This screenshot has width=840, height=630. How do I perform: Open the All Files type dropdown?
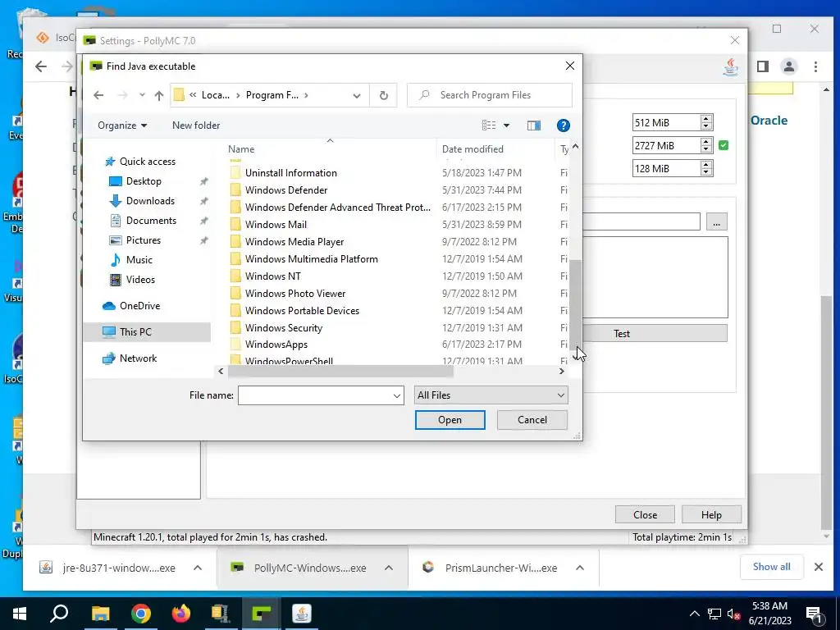pos(491,395)
